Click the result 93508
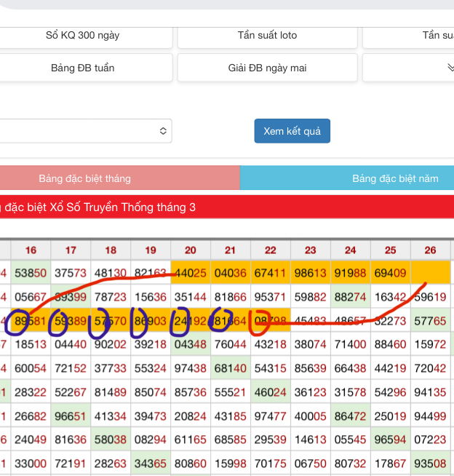454x476 pixels. [430, 463]
